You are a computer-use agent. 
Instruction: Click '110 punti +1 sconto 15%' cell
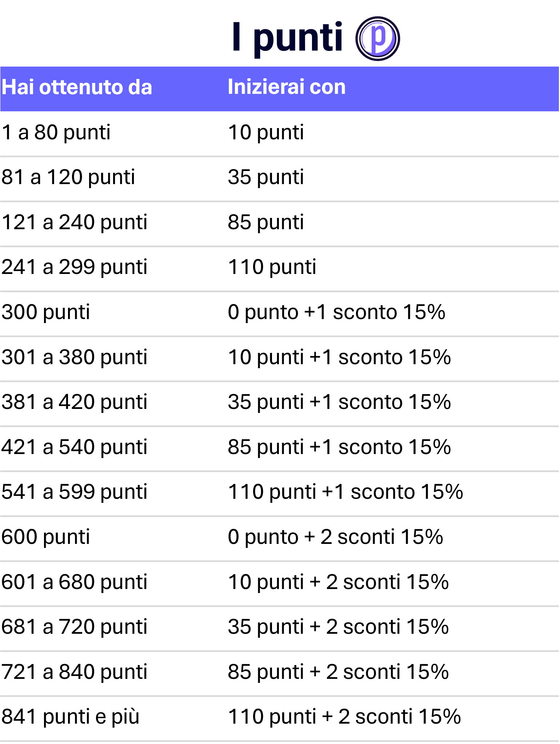(345, 493)
